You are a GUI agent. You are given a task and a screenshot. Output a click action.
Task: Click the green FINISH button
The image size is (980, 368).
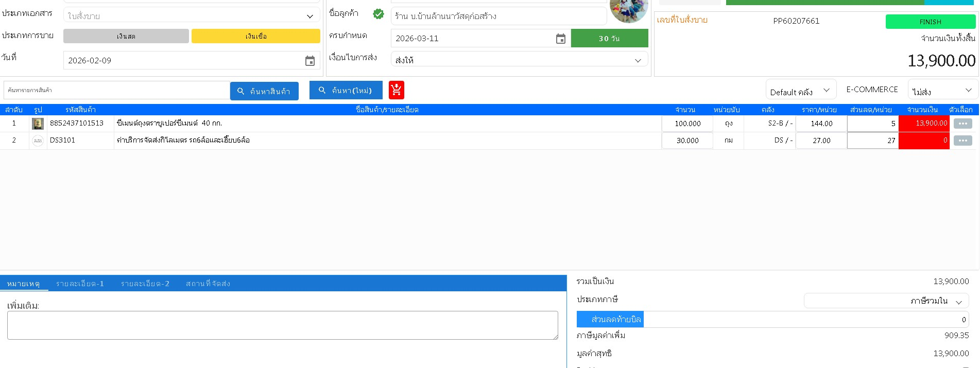(x=930, y=22)
